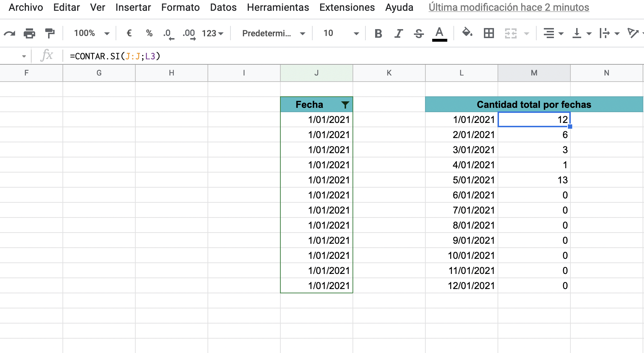Click the formula bar with CONTAR.SI

click(353, 56)
